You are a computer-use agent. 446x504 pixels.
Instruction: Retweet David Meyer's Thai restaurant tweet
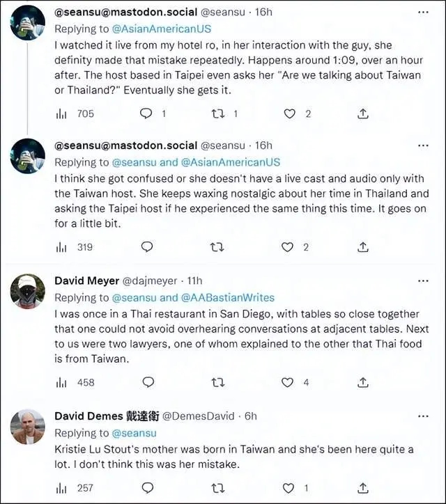point(217,382)
